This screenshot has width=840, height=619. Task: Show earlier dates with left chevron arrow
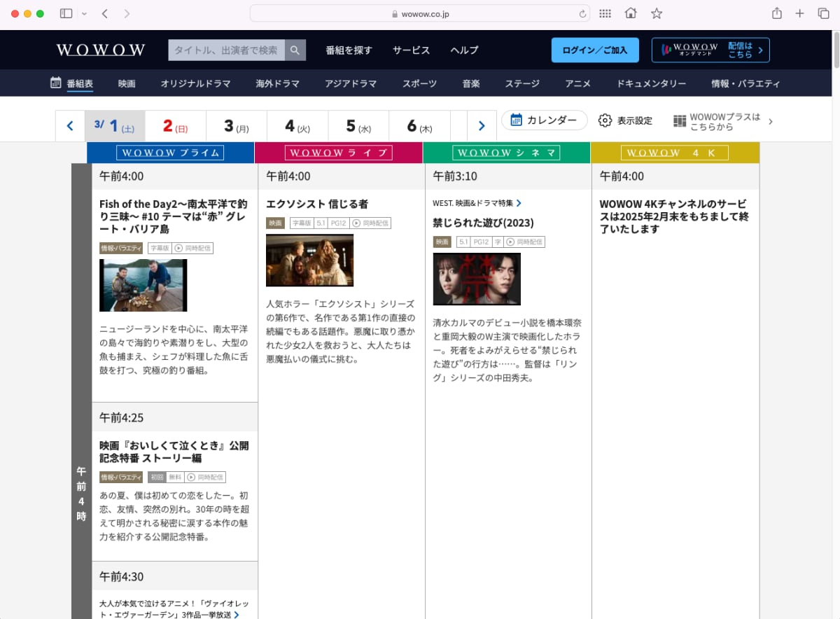pyautogui.click(x=70, y=125)
